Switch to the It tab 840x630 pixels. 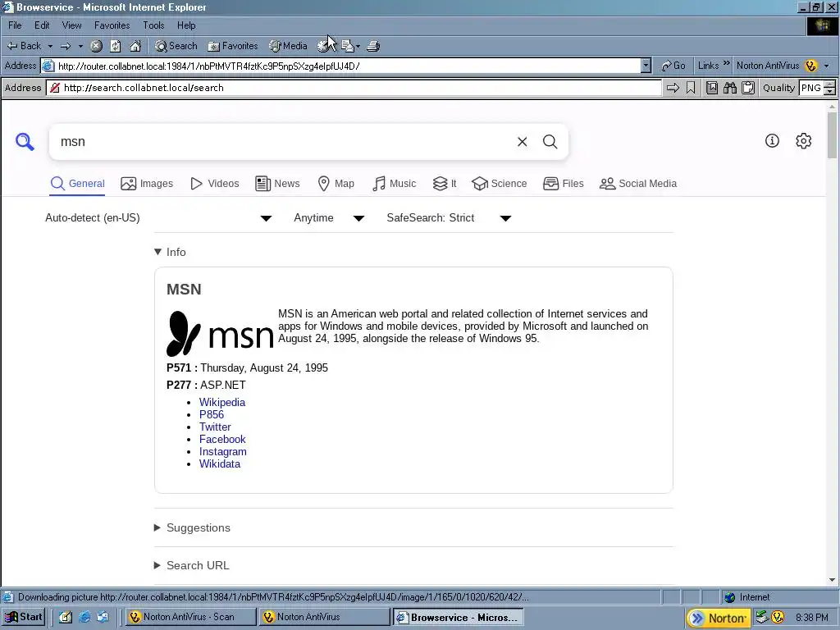445,184
